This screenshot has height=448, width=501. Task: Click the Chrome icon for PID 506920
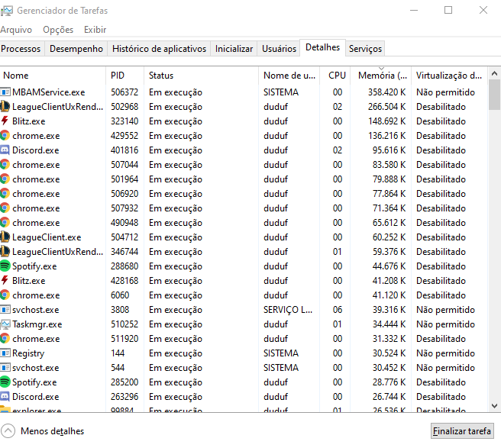[x=5, y=194]
